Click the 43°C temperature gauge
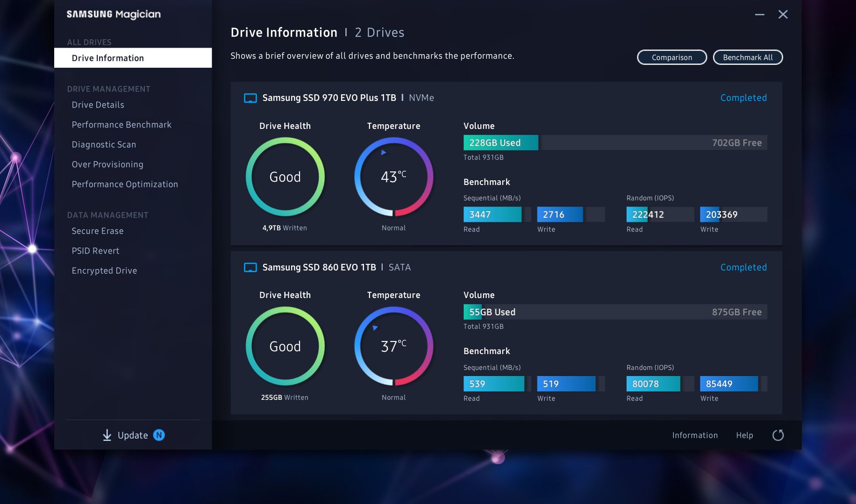856x504 pixels. pyautogui.click(x=393, y=177)
